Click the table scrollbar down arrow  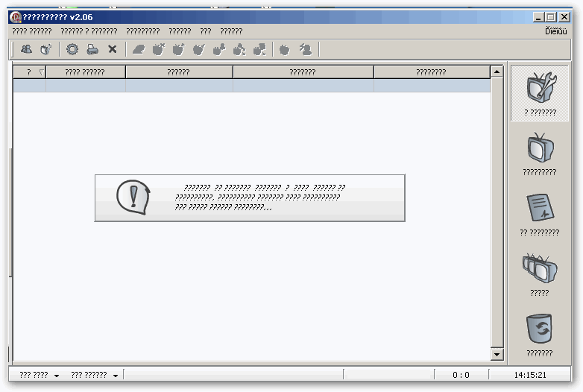[x=497, y=353]
